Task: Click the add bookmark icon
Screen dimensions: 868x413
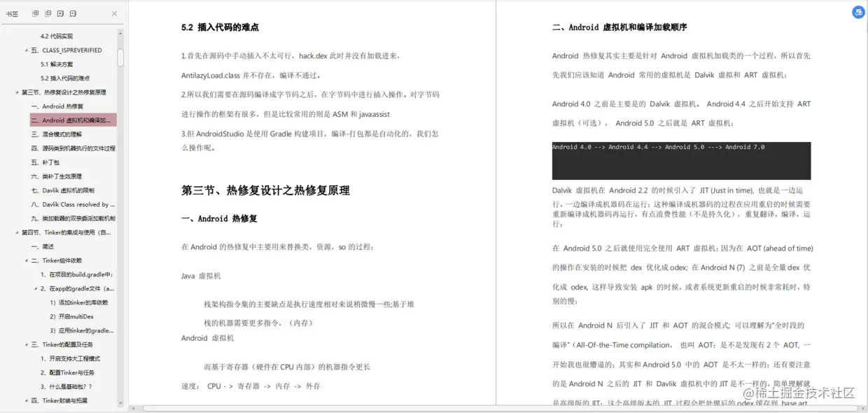Action: 61,13
